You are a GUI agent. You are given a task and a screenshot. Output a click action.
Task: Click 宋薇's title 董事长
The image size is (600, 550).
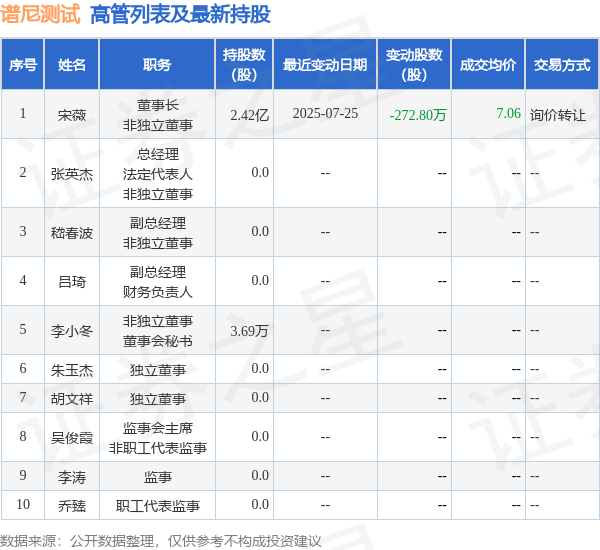point(158,105)
